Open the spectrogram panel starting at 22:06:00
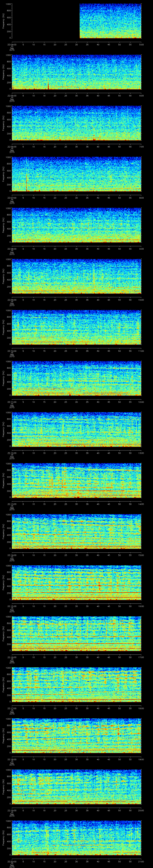 (x=77, y=123)
